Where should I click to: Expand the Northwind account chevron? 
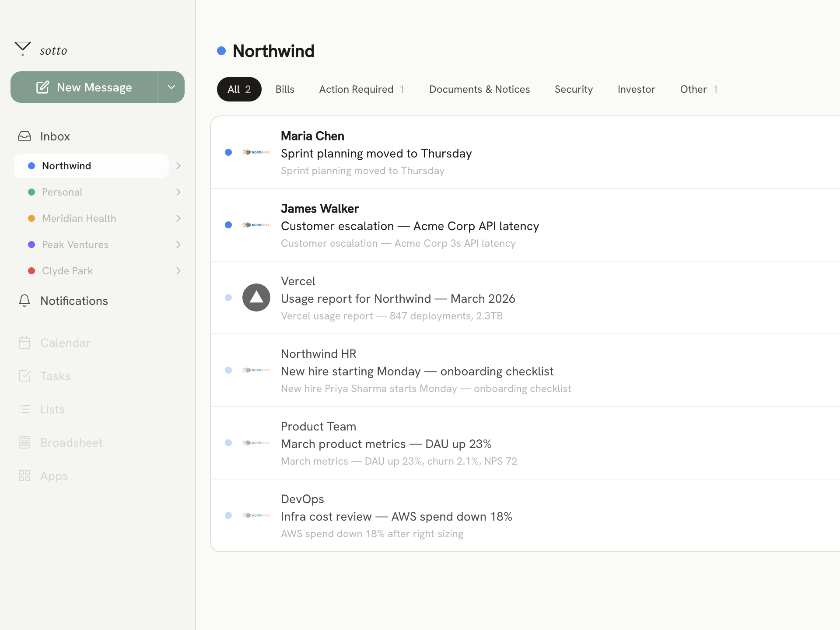tap(178, 165)
